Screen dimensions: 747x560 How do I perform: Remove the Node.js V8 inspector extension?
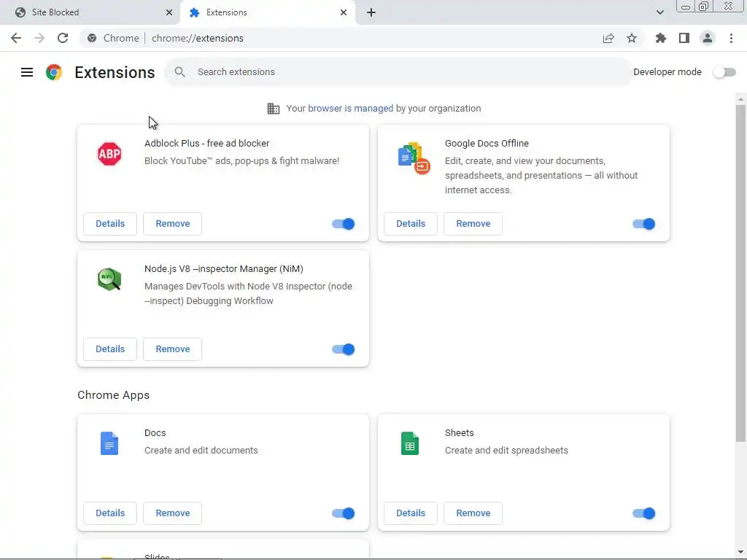[172, 349]
